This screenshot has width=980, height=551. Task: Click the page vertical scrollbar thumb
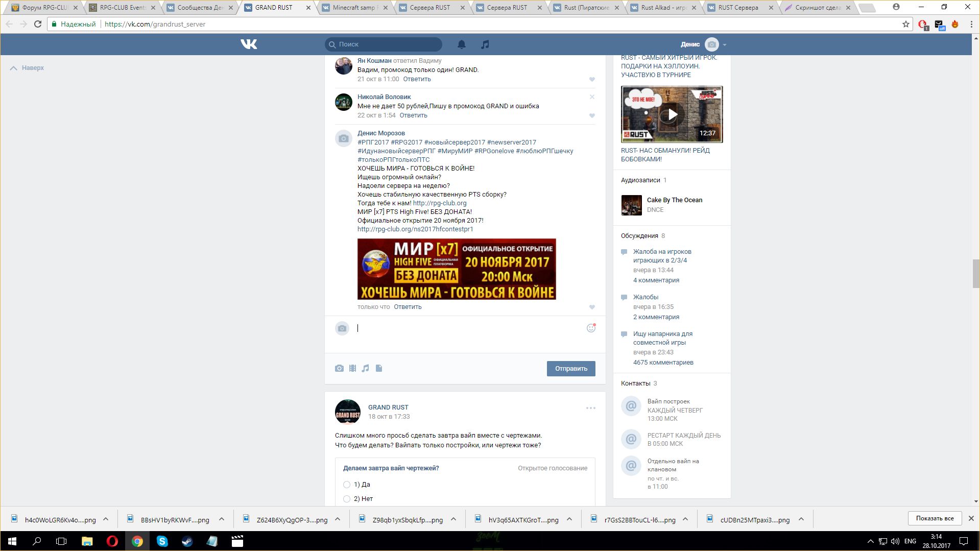click(976, 273)
